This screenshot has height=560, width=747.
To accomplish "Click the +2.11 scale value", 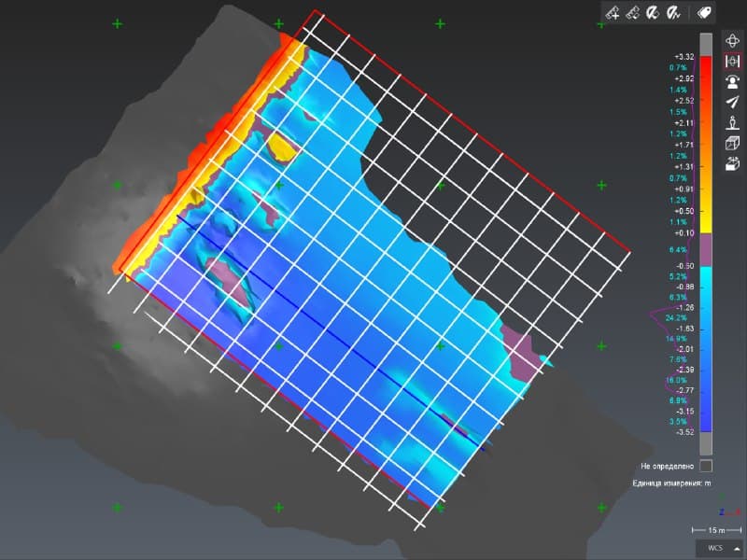I will coord(684,123).
